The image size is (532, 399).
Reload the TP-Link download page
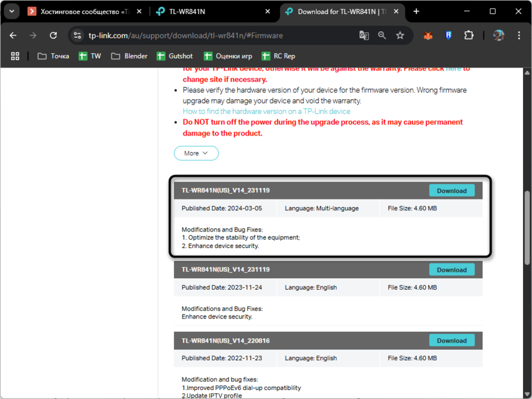point(53,35)
